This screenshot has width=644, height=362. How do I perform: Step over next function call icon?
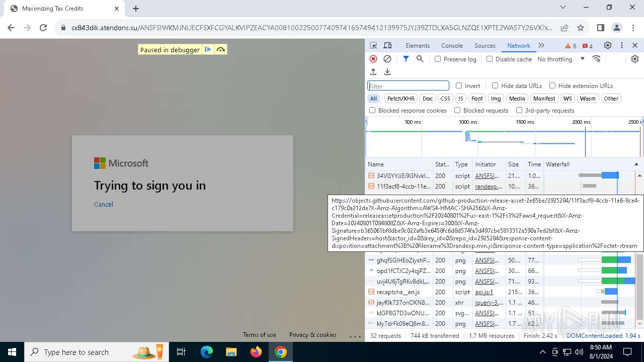click(220, 49)
